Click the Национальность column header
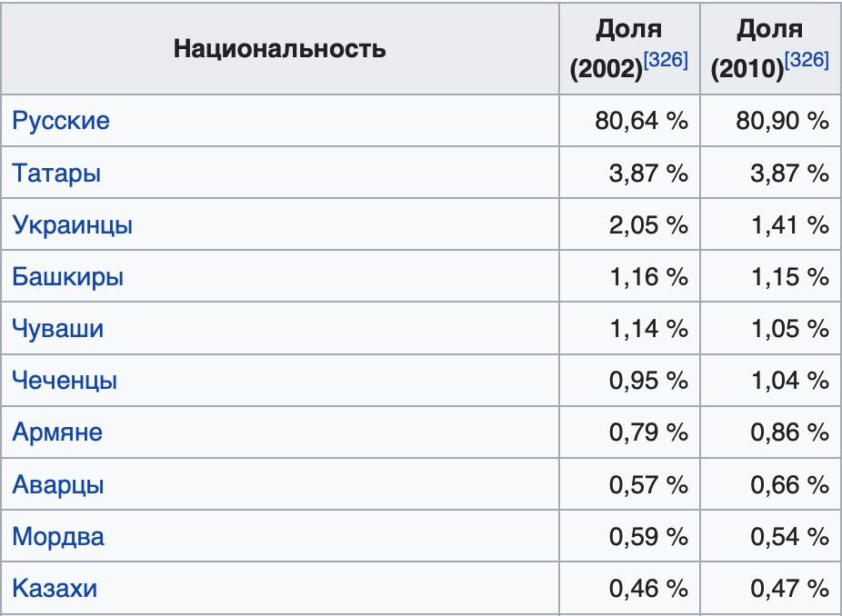The image size is (842, 616). point(279,48)
